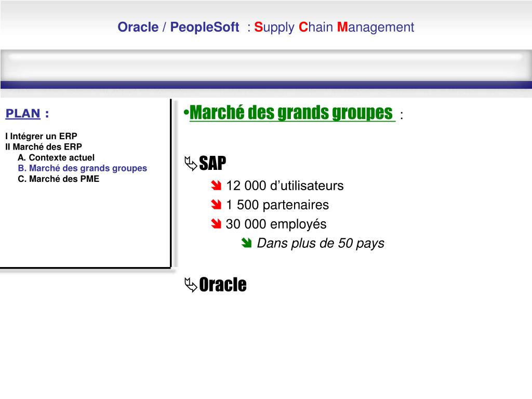532x399 pixels.
Task: Click 'A. Contexte actuel' outline item
Action: point(56,157)
